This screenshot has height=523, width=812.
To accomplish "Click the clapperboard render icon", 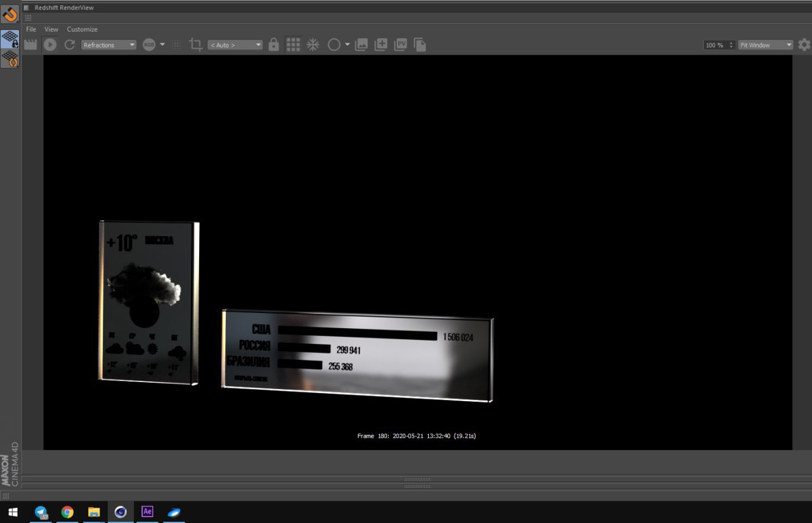I will click(30, 44).
